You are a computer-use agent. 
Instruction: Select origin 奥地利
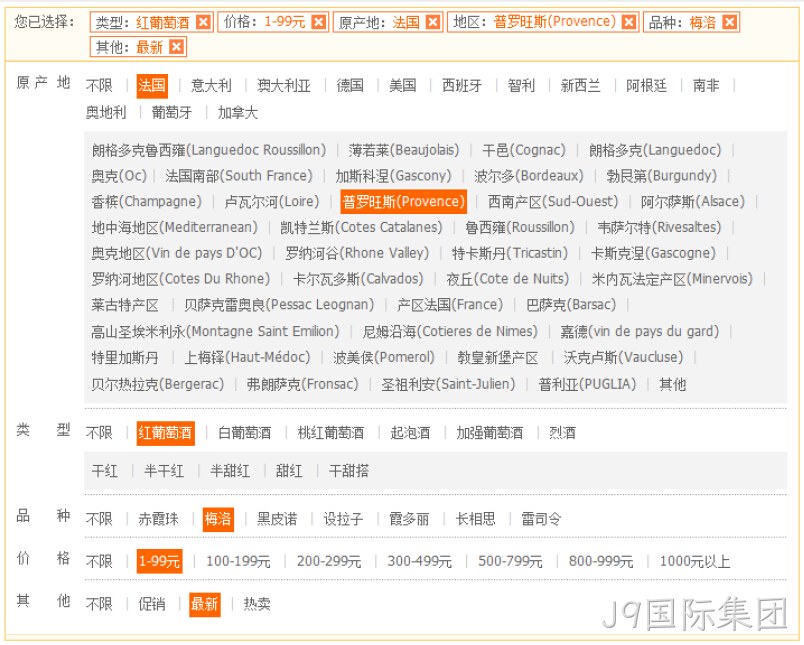point(106,112)
